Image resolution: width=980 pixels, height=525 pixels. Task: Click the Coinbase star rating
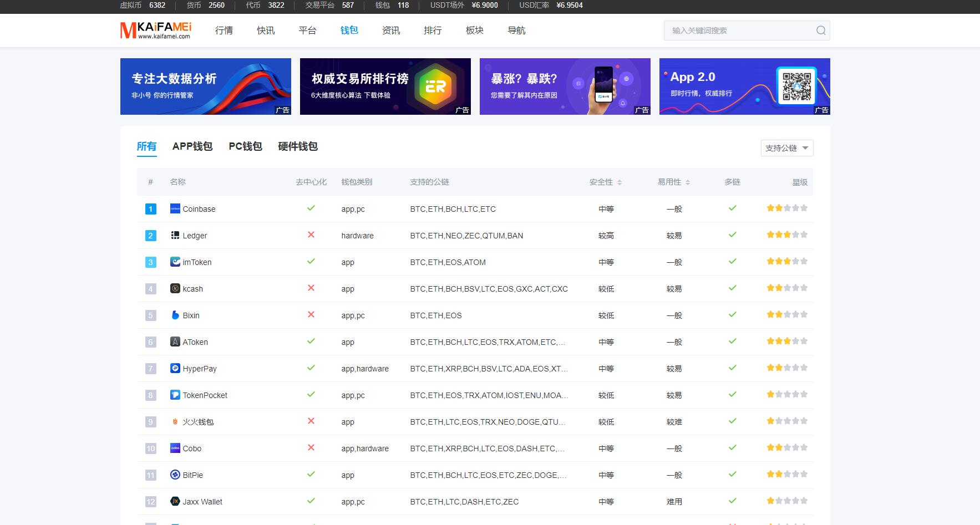coord(786,208)
